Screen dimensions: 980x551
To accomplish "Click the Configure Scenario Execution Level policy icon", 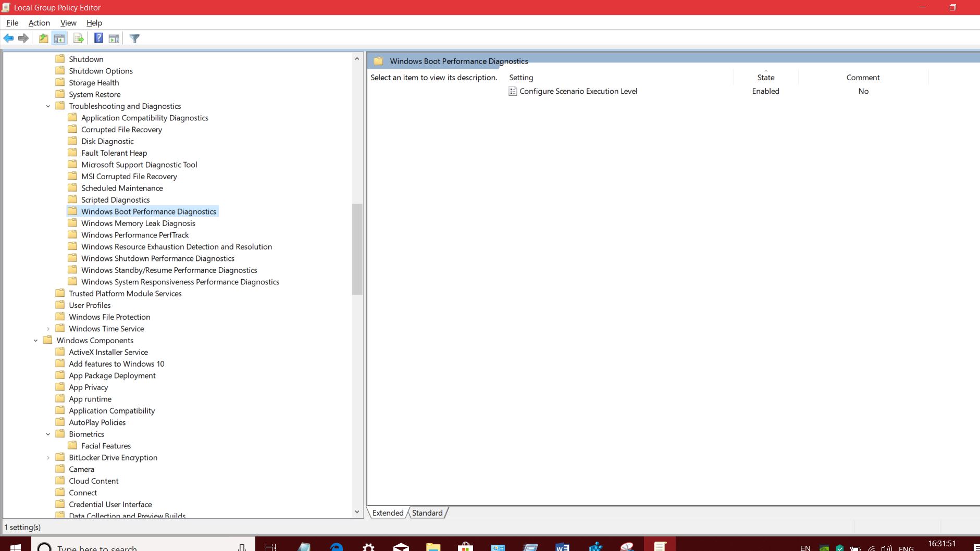I will (513, 91).
